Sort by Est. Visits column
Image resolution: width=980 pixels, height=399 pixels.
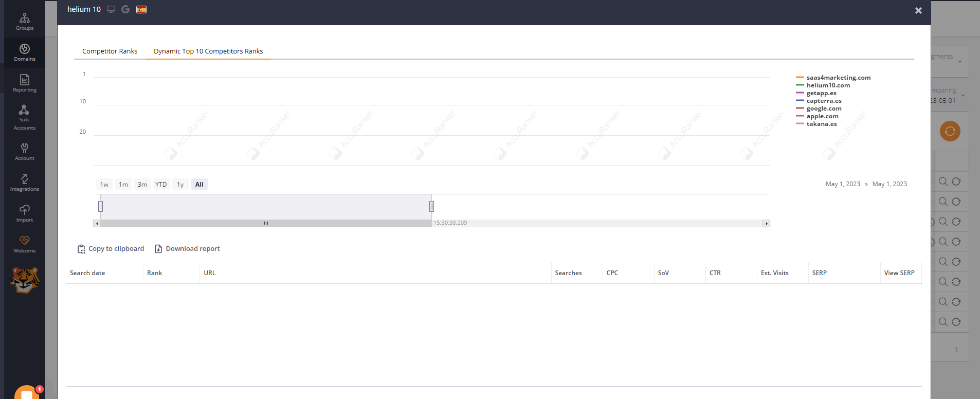click(774, 273)
